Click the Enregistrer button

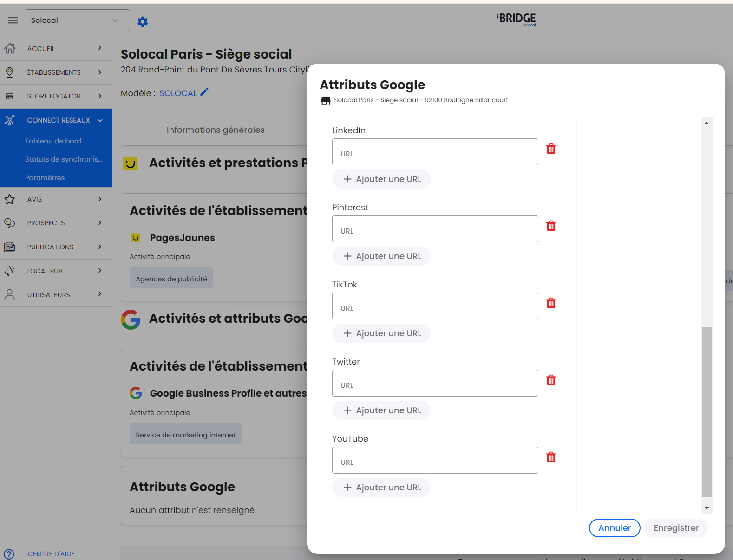click(676, 528)
